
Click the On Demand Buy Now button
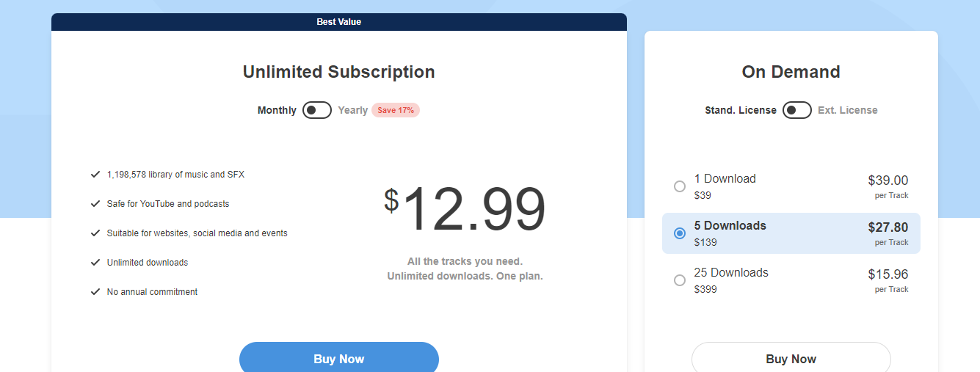(x=791, y=359)
